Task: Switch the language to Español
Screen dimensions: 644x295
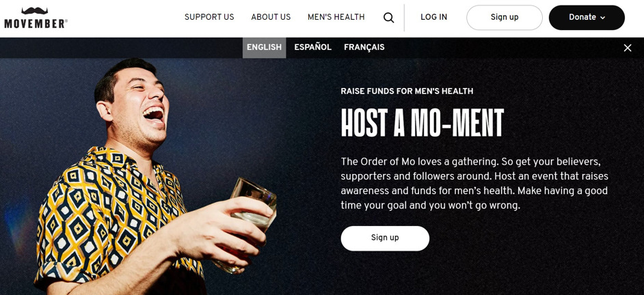Action: [312, 48]
